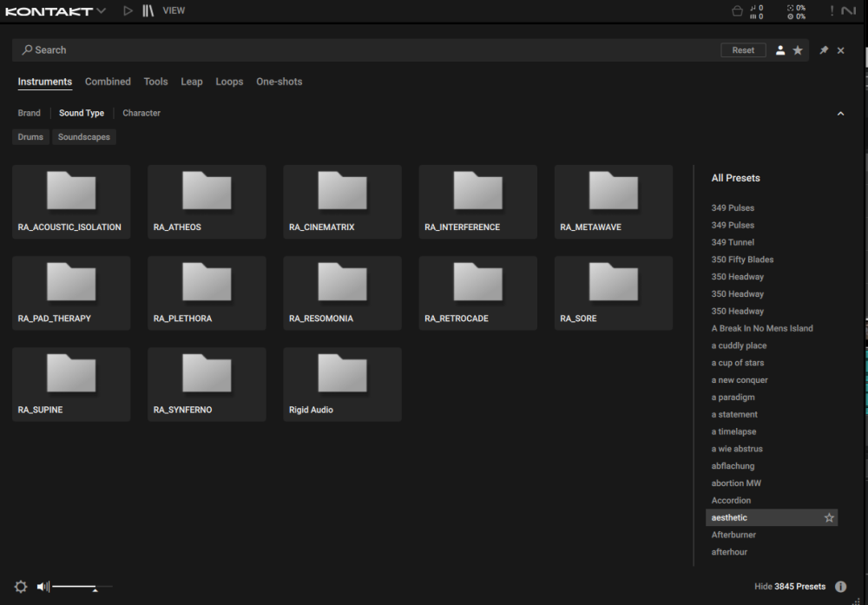Open the RA_PLETHORA folder
868x605 pixels.
click(207, 293)
